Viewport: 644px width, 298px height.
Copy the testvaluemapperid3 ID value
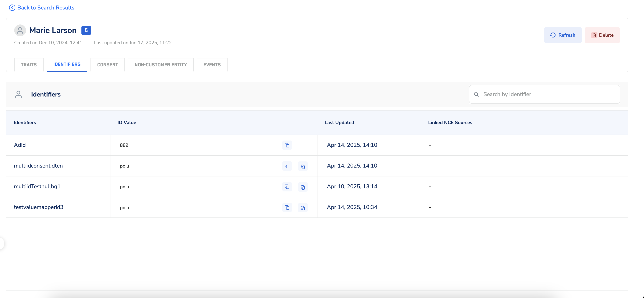point(287,208)
